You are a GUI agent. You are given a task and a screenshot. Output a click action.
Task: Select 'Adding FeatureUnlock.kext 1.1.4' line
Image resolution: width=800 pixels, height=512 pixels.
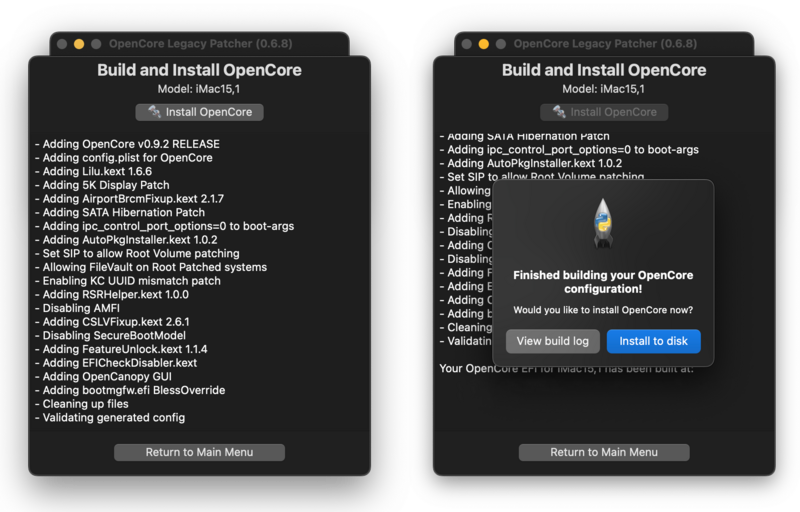121,349
